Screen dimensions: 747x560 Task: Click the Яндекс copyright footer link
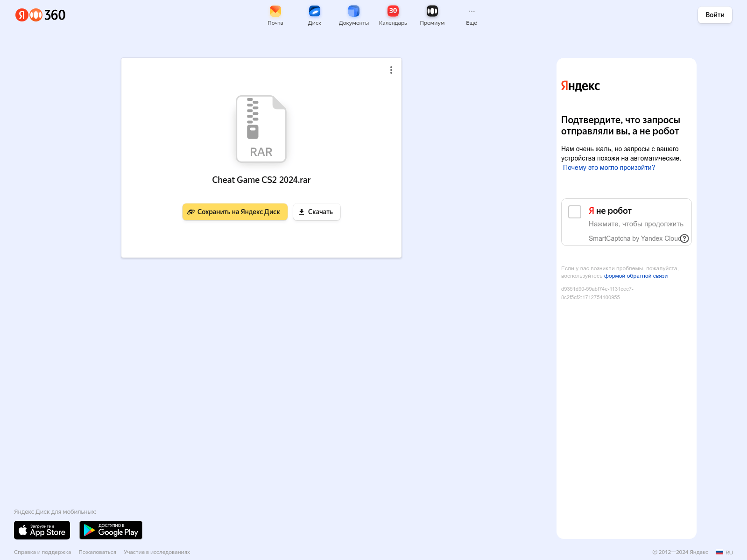pyautogui.click(x=699, y=552)
